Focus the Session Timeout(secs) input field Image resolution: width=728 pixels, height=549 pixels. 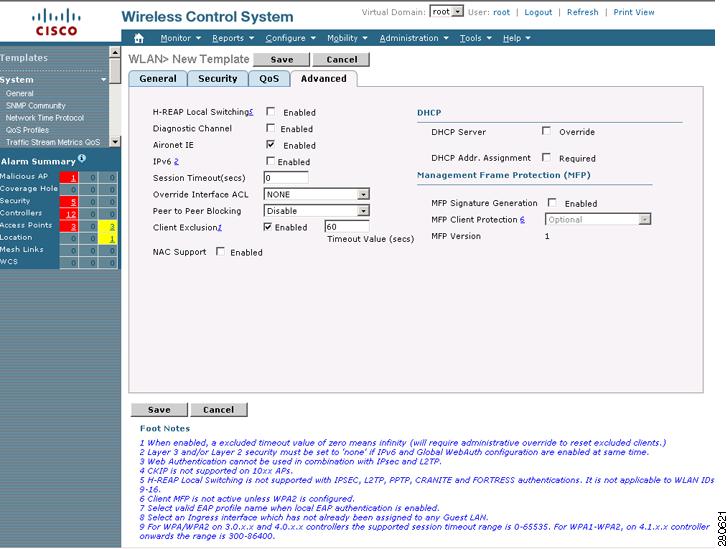tap(286, 177)
